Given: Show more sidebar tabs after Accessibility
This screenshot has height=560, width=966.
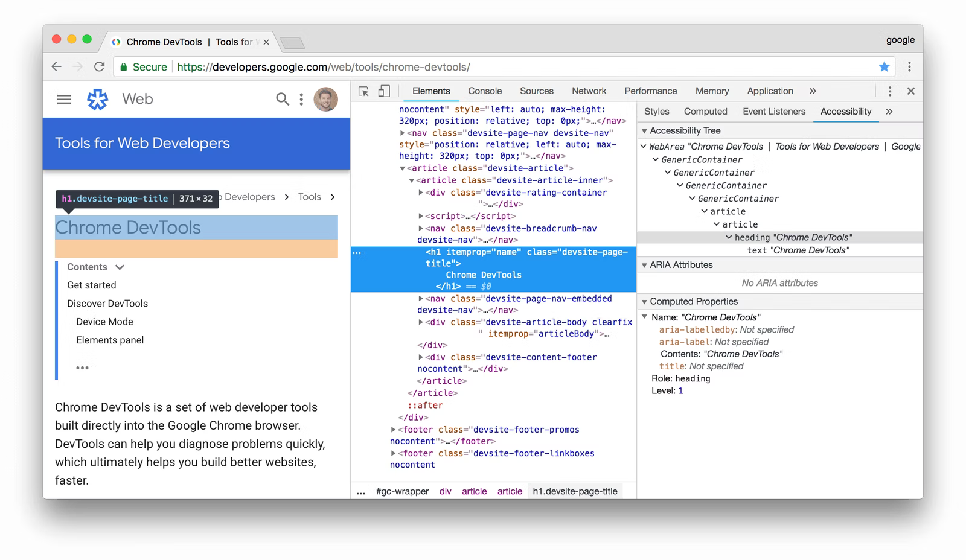Looking at the screenshot, I should [889, 112].
